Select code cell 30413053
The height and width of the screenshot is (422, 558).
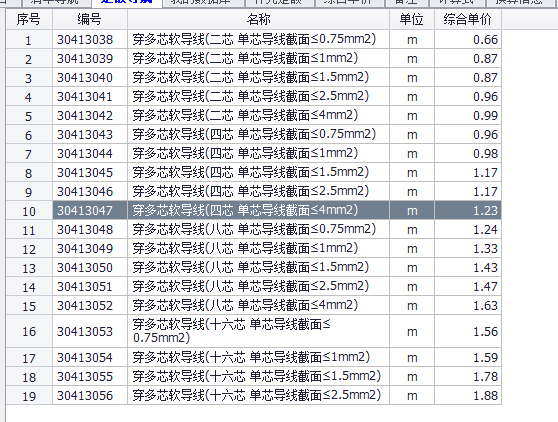[90, 332]
